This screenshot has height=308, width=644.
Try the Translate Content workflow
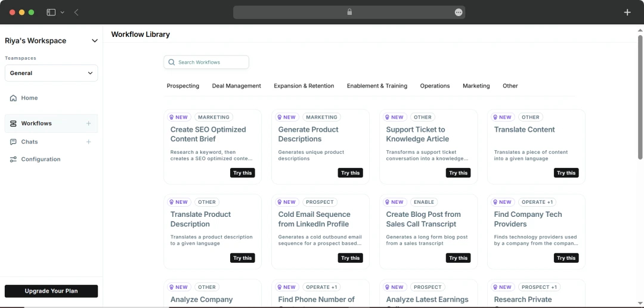tap(566, 173)
